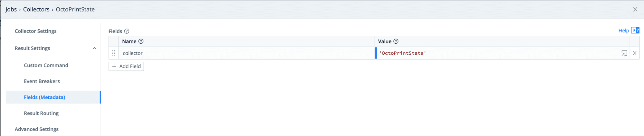Screen dimensions: 644x136
Task: Collapse the Result Settings section chevron
Action: pyautogui.click(x=94, y=48)
